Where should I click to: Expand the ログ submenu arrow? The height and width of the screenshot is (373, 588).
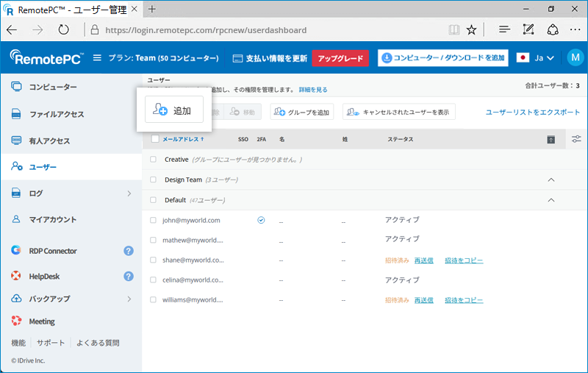tap(129, 193)
